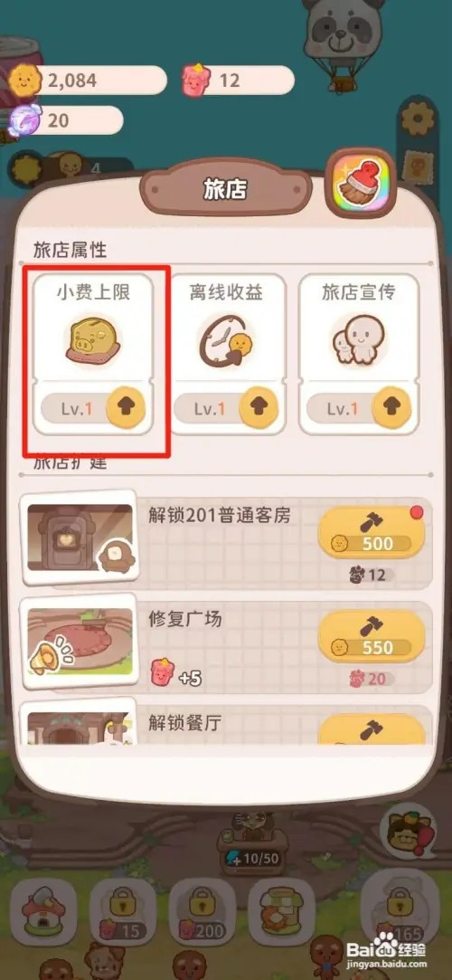Tap the 10/50 energy indicator
The width and height of the screenshot is (452, 980).
tap(251, 858)
